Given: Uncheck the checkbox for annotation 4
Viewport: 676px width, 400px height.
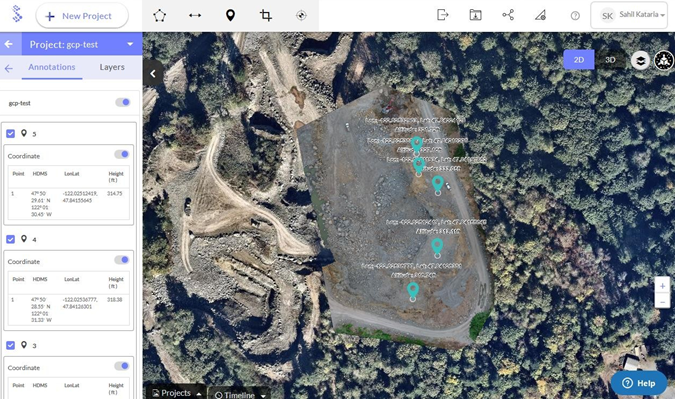Looking at the screenshot, I should (10, 239).
